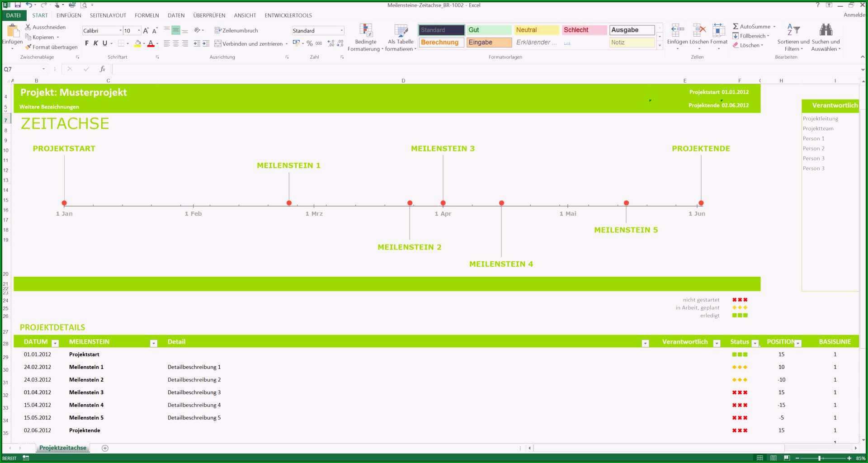The height and width of the screenshot is (463, 868).
Task: Click the fill color bucket icon
Action: pyautogui.click(x=137, y=43)
